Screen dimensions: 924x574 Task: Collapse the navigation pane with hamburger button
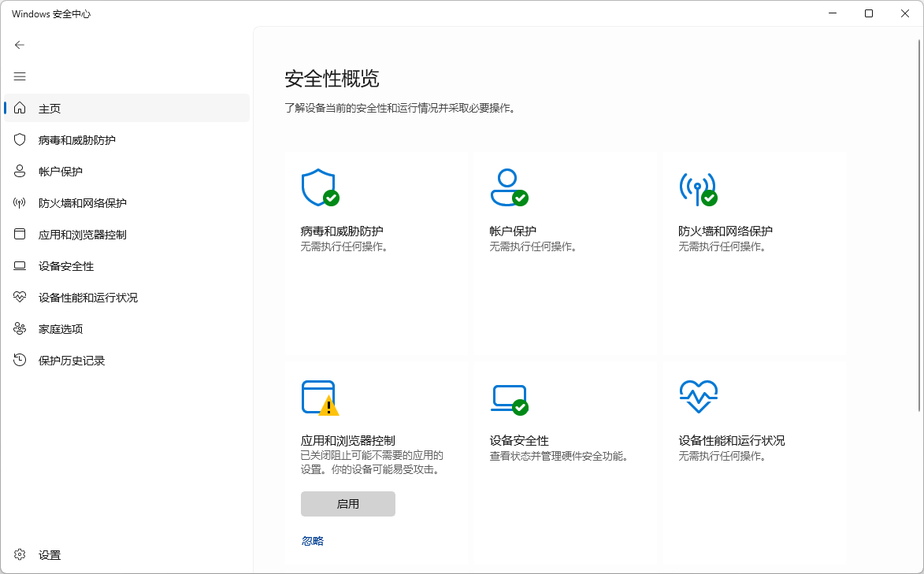pyautogui.click(x=20, y=76)
